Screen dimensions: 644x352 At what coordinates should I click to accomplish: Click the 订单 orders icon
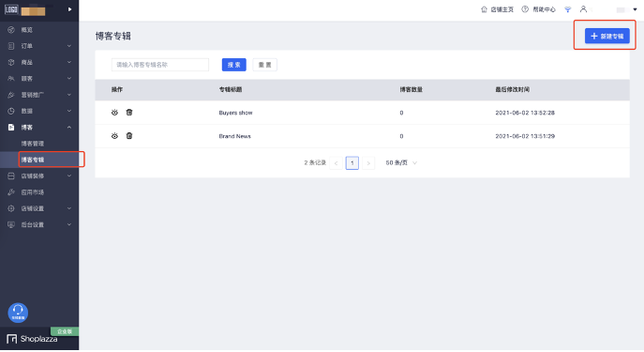point(11,46)
